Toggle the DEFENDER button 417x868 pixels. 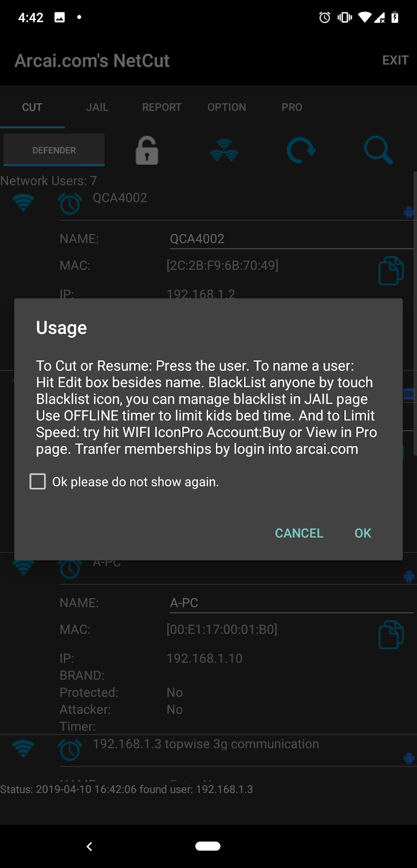[x=54, y=150]
